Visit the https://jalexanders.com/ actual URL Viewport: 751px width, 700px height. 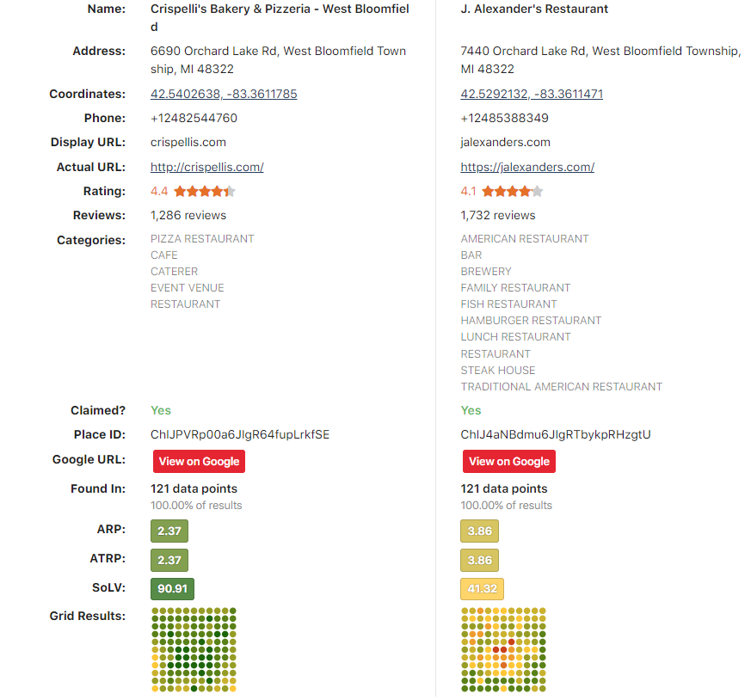point(527,167)
